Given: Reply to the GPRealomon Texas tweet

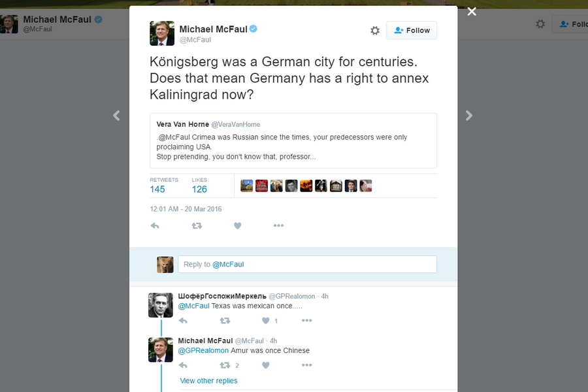Looking at the screenshot, I should (183, 321).
